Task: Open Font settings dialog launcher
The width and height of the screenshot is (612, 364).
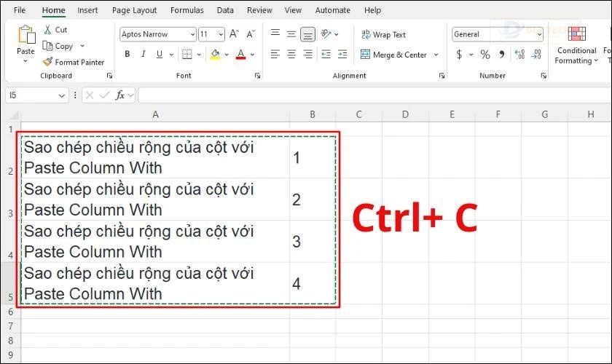Action: pos(258,76)
